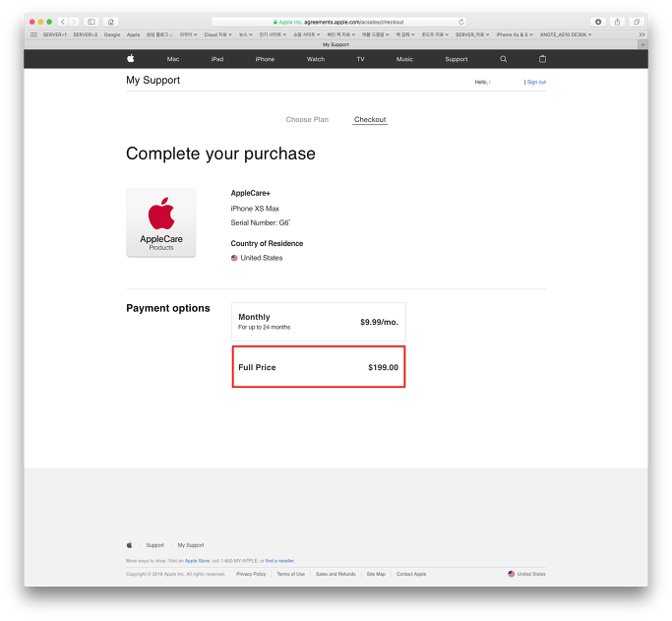Select the Checkout step

click(x=370, y=119)
